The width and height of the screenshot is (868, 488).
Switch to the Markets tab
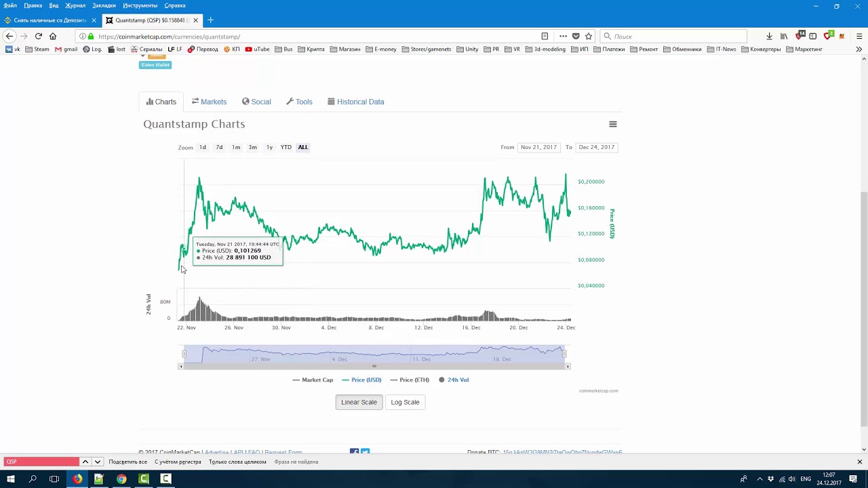pos(209,102)
